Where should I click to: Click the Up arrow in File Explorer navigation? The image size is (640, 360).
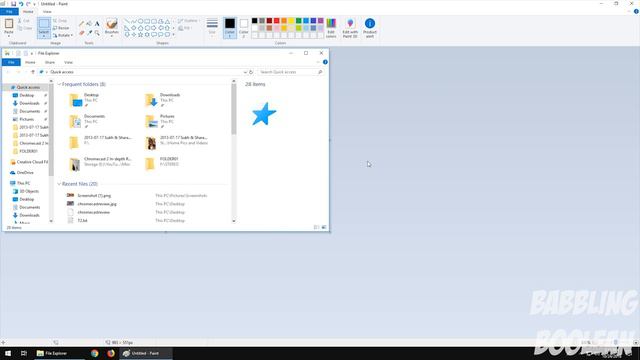click(33, 72)
